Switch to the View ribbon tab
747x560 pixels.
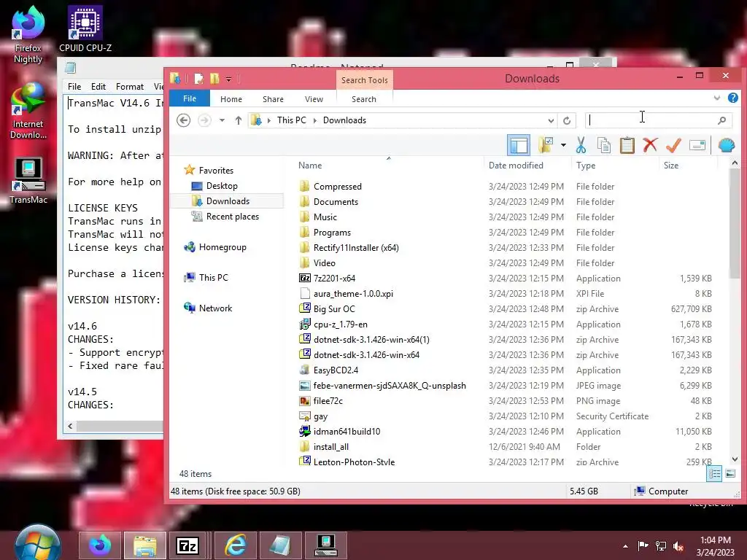pos(314,99)
